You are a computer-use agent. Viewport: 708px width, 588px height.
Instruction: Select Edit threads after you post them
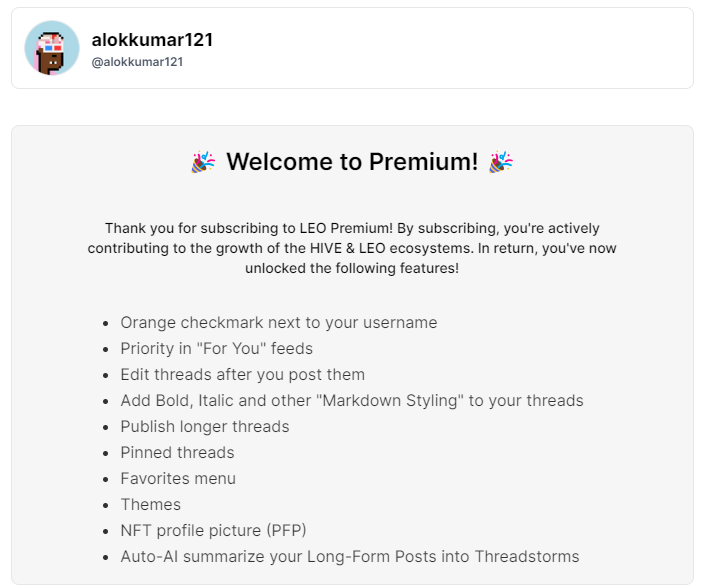242,374
